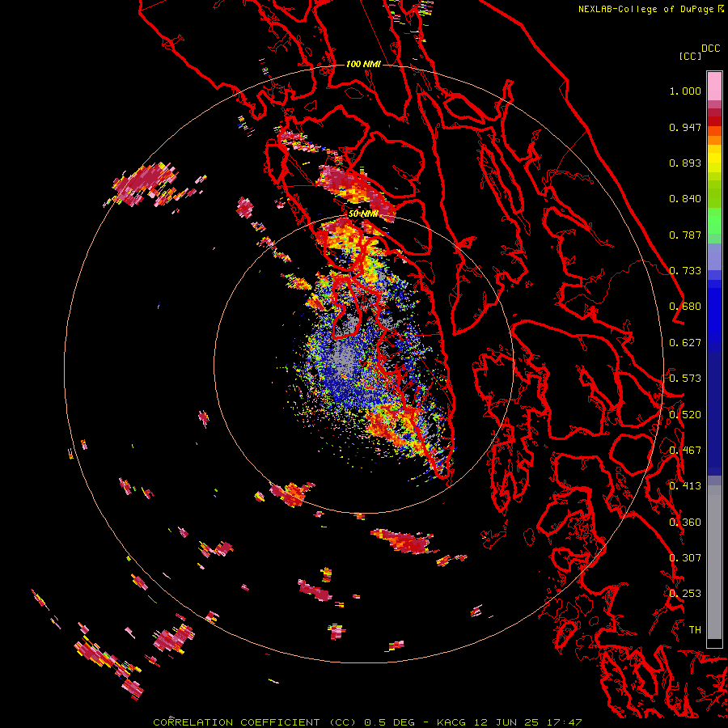Select the 0.733 legend value
This screenshot has width=728, height=728.
click(x=685, y=271)
